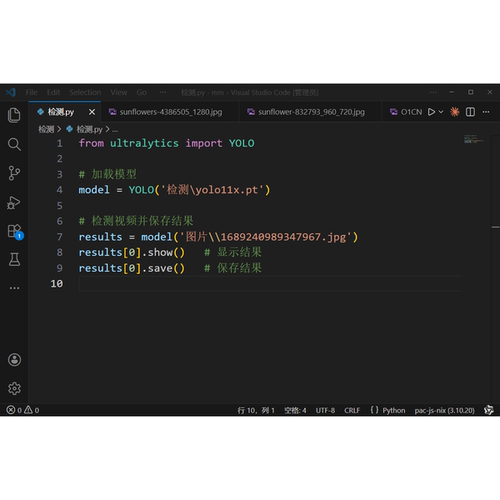Click Python language mode in status bar

(x=394, y=410)
